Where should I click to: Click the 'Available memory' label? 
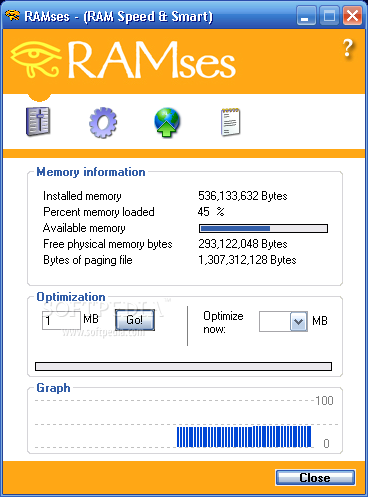[84, 228]
